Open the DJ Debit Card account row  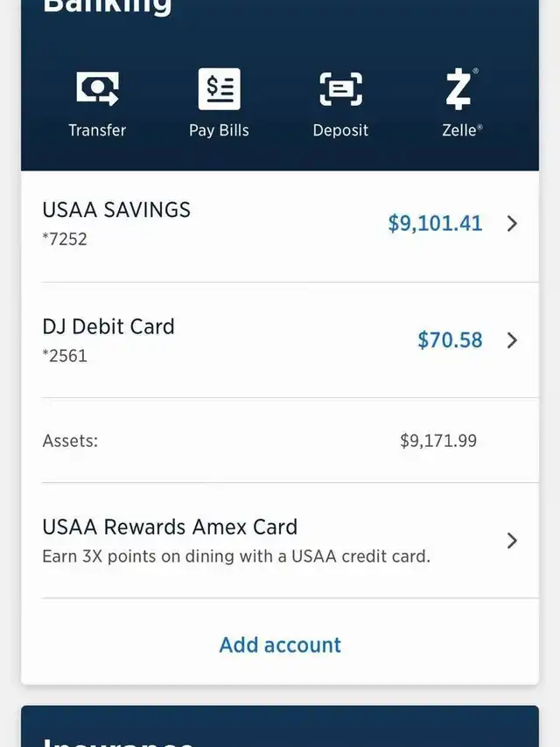coord(280,340)
